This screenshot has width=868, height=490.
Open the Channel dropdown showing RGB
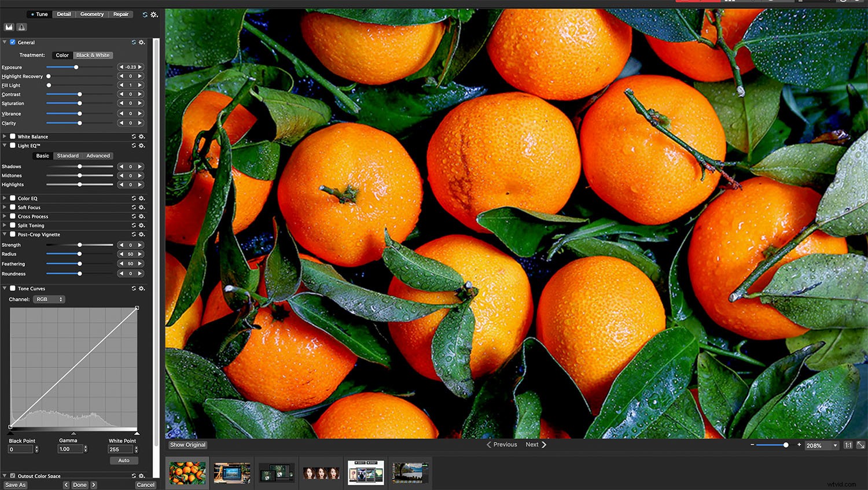tap(49, 299)
